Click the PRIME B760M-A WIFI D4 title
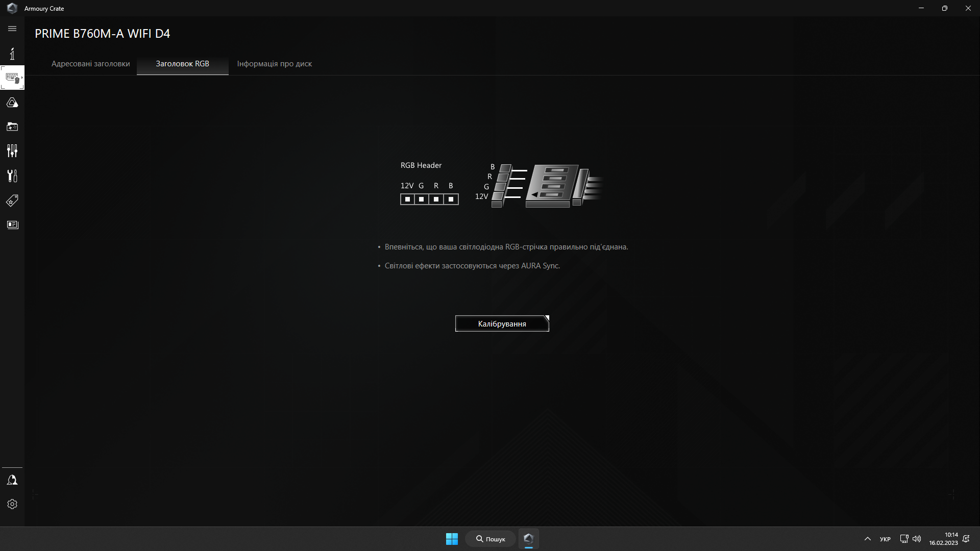 pyautogui.click(x=103, y=34)
